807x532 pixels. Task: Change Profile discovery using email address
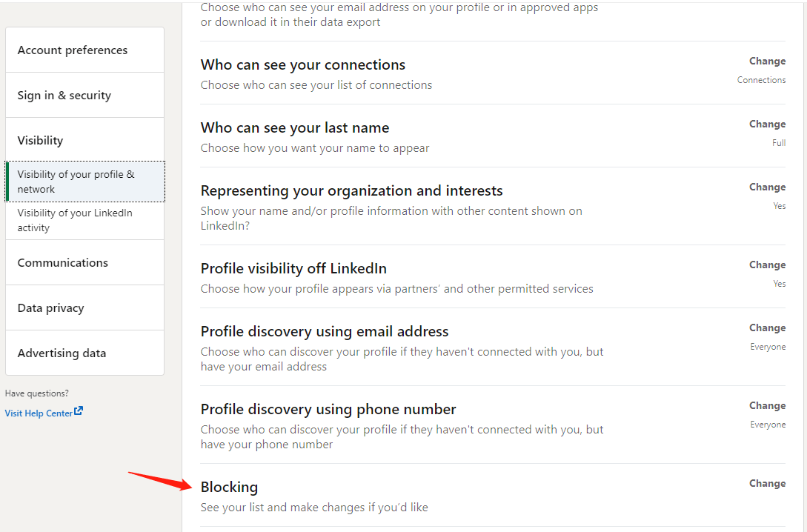tap(767, 327)
